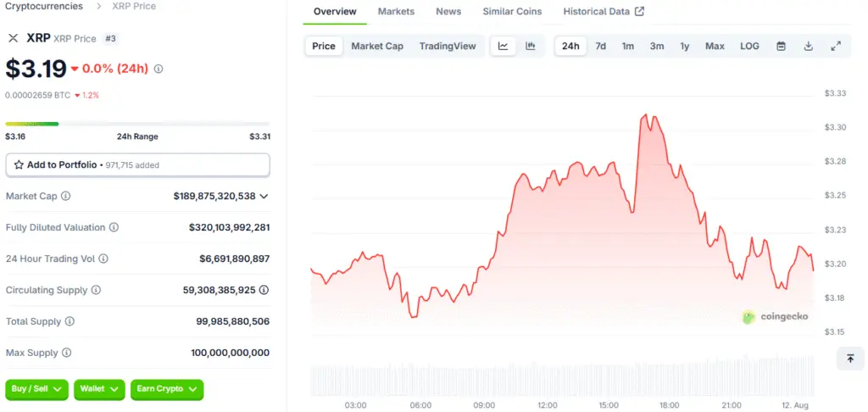Open the Buy / Sell dropdown
Image resolution: width=868 pixels, height=412 pixels.
click(36, 389)
